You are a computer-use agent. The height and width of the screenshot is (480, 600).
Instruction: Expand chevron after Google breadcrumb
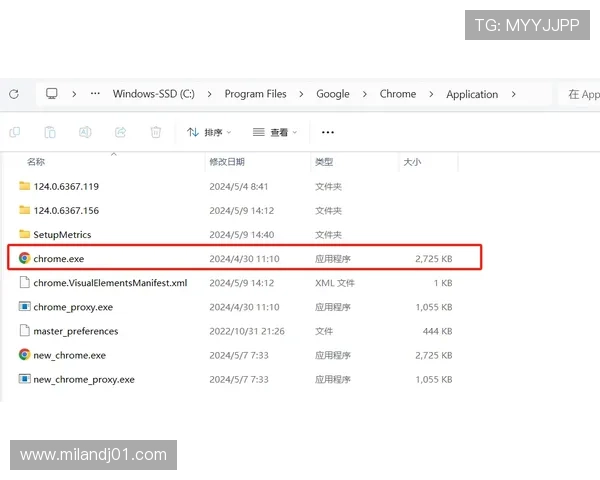[x=365, y=94]
